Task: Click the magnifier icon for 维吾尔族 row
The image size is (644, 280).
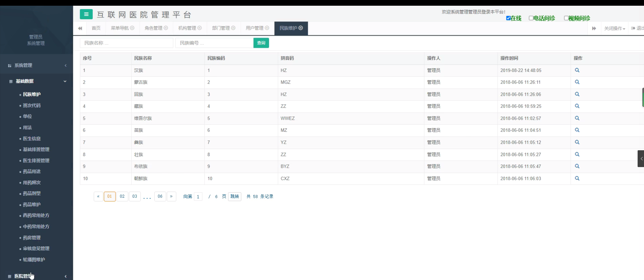Action: (577, 118)
